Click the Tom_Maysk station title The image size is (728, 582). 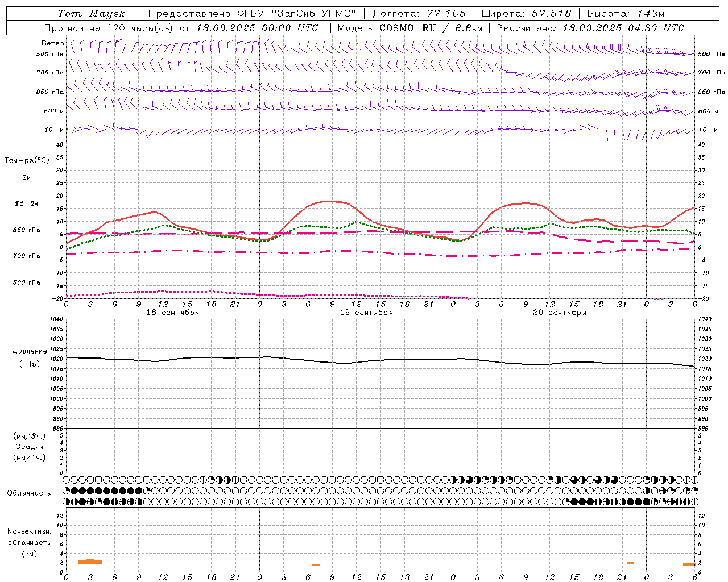pos(92,14)
